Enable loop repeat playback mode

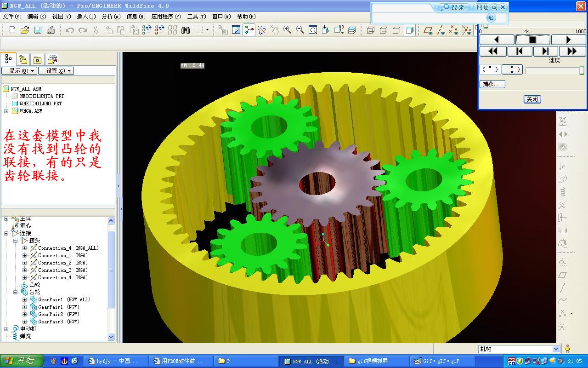tap(490, 69)
